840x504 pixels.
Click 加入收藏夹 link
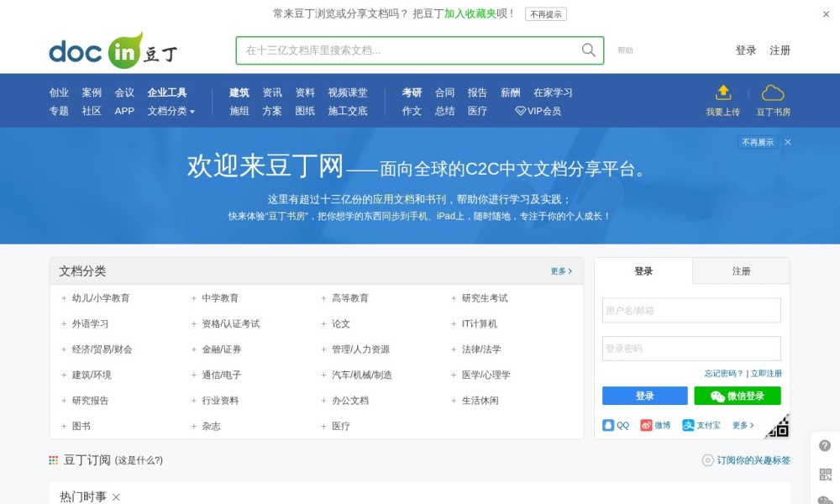pyautogui.click(x=470, y=14)
